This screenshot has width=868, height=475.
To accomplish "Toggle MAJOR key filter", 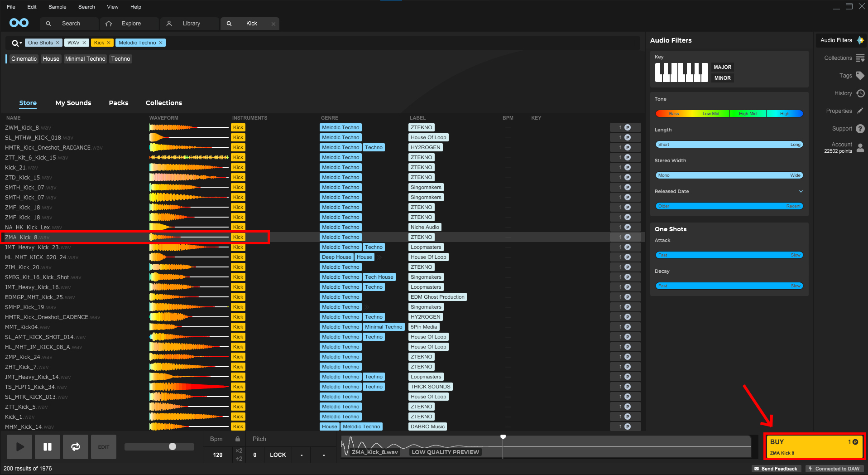I will point(723,67).
